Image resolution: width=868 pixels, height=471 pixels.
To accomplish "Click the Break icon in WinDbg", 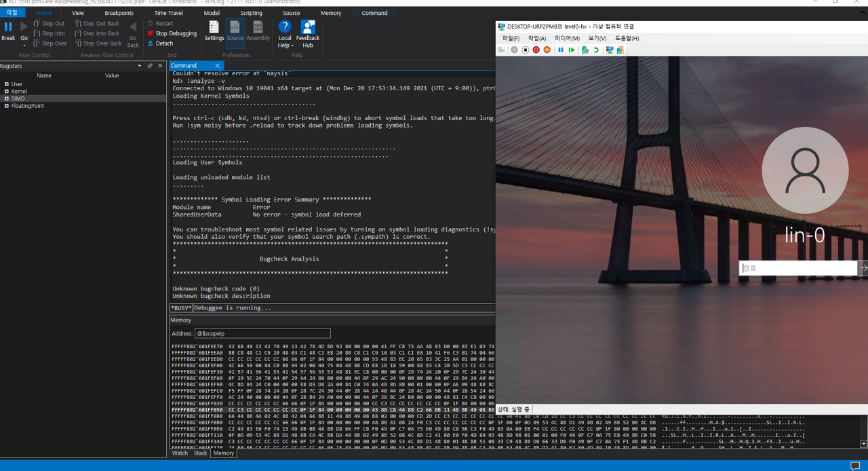I will pyautogui.click(x=7, y=28).
